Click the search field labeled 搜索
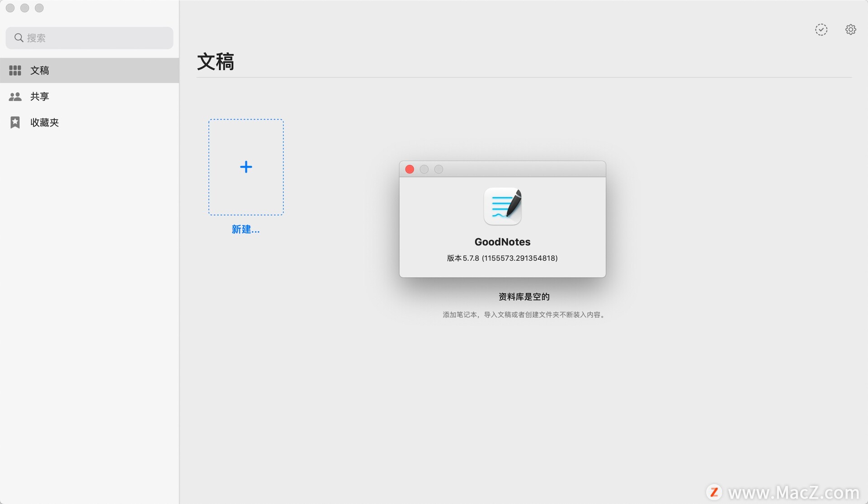This screenshot has height=504, width=868. (89, 38)
